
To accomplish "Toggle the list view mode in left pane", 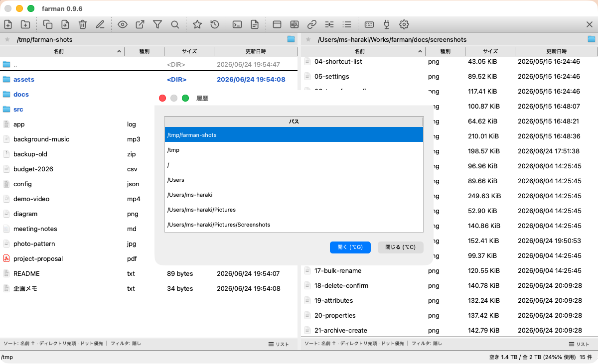I will click(279, 344).
